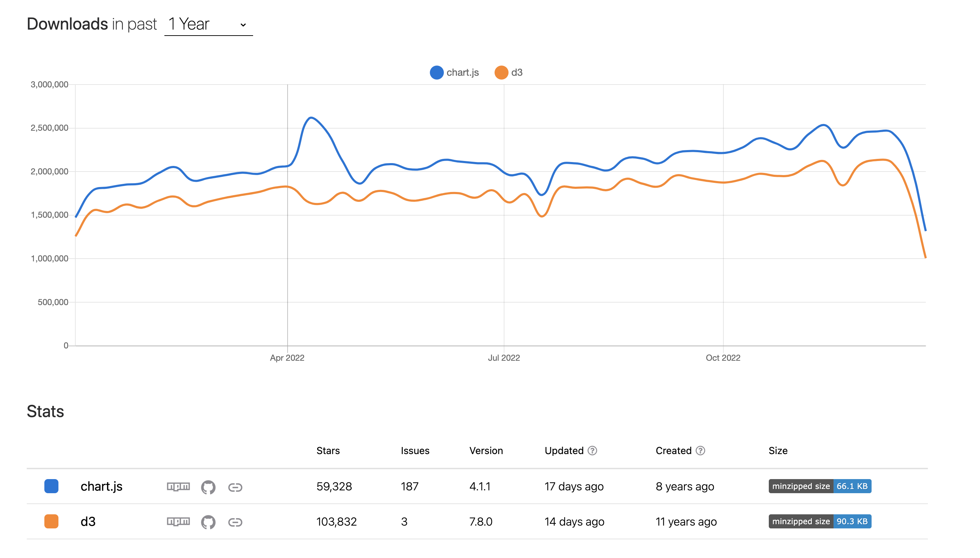
Task: Open homepage link icon for chart.js
Action: click(x=235, y=487)
